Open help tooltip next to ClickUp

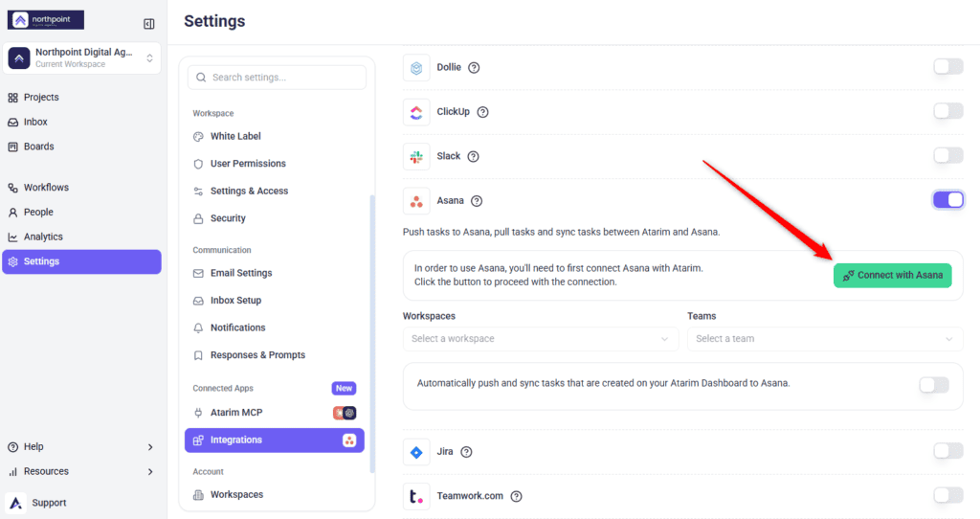click(482, 112)
